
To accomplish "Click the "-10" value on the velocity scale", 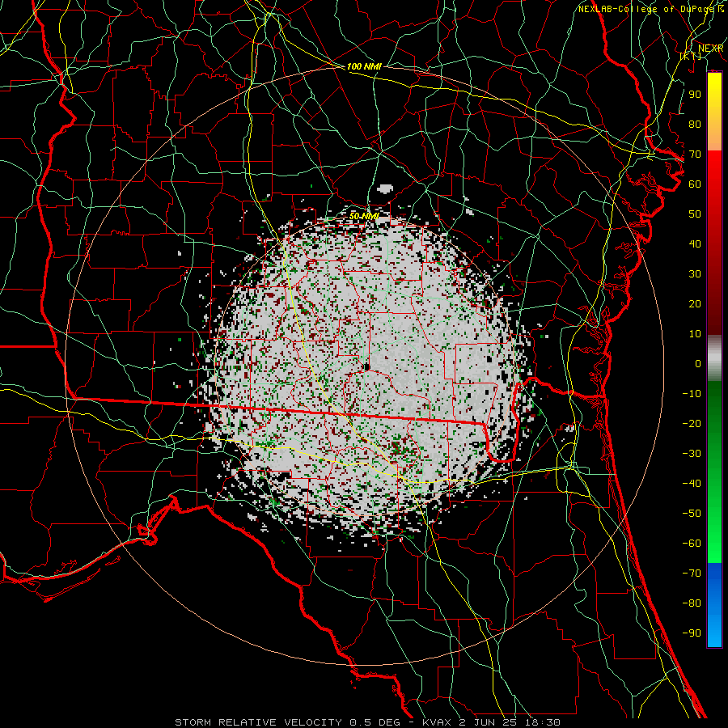I will (x=692, y=394).
